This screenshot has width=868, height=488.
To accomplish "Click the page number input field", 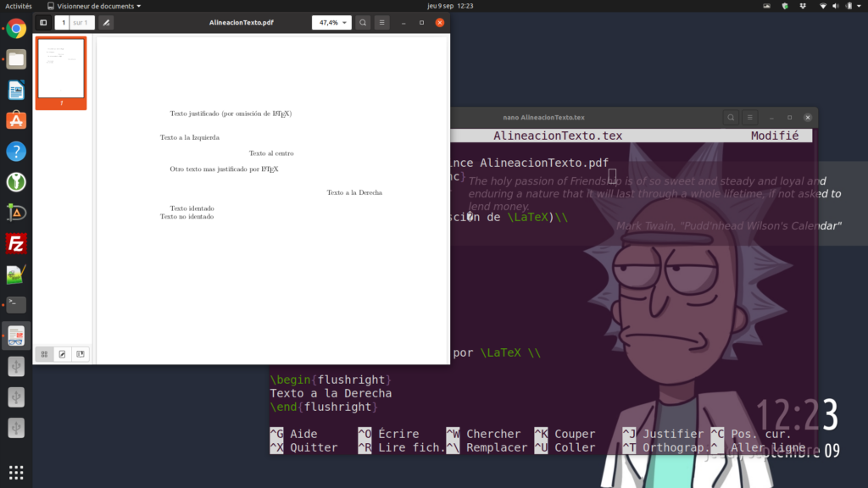I will pyautogui.click(x=63, y=23).
